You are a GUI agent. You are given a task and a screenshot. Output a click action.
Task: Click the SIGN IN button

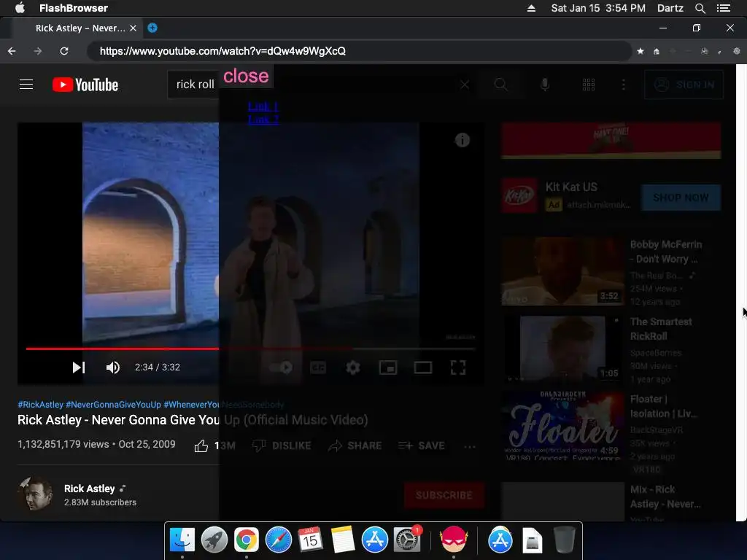[x=684, y=85]
